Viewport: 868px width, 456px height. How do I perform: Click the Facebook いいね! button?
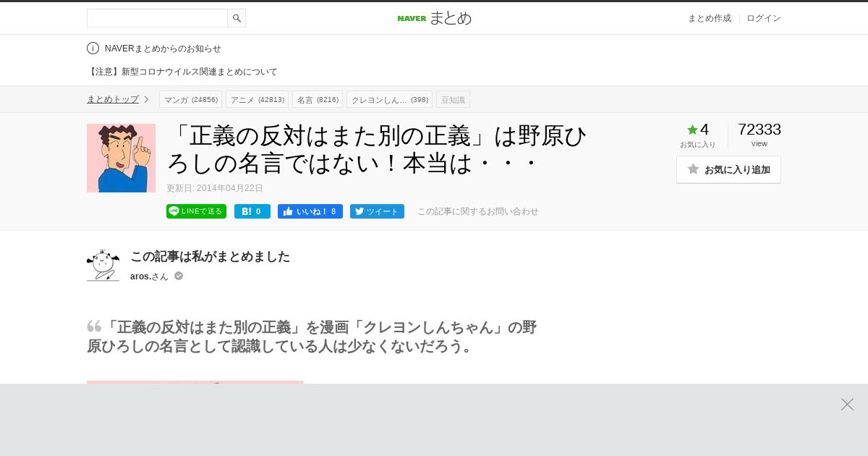(310, 211)
